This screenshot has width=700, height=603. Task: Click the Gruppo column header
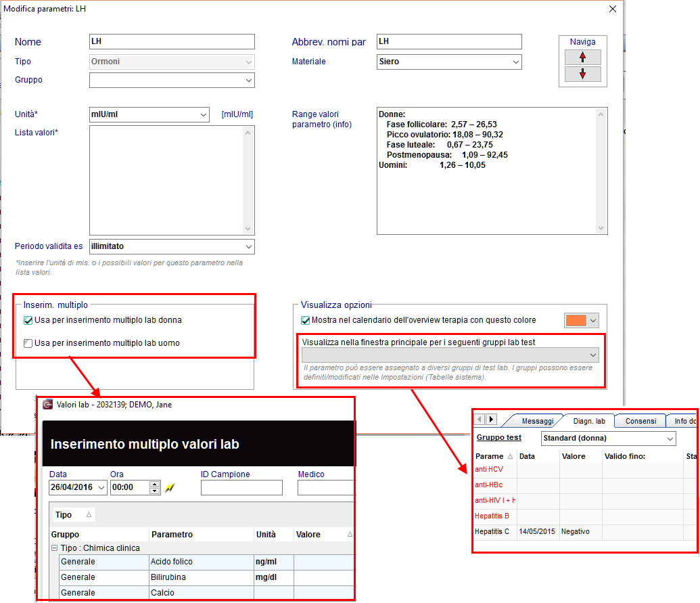click(x=99, y=534)
